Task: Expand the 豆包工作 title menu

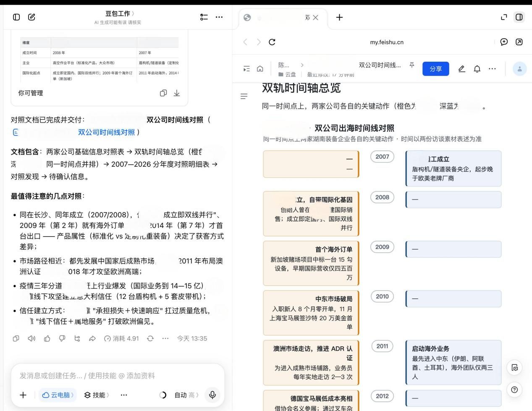Action: click(x=120, y=13)
